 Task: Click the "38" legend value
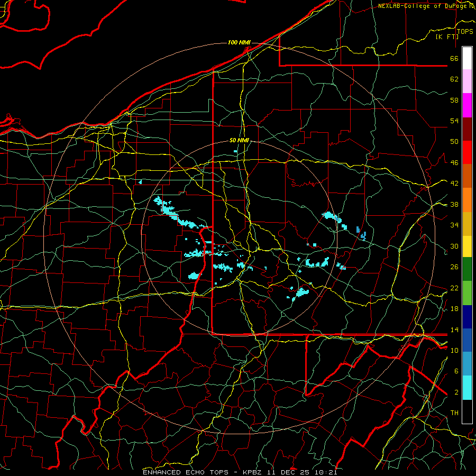point(454,204)
